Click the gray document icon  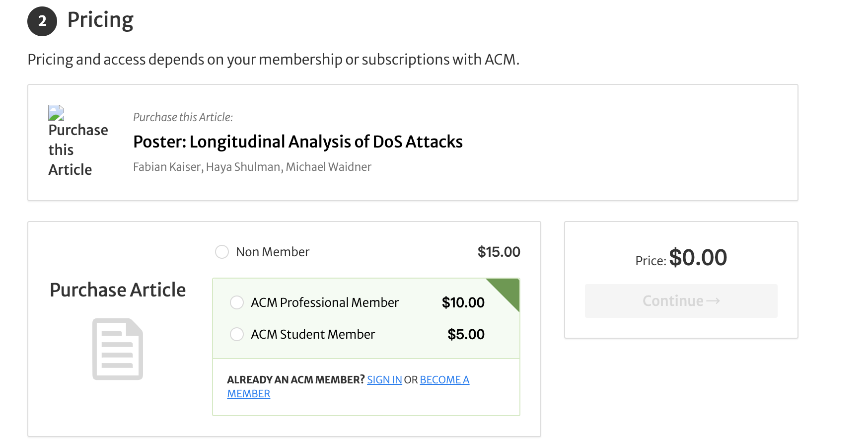(118, 349)
